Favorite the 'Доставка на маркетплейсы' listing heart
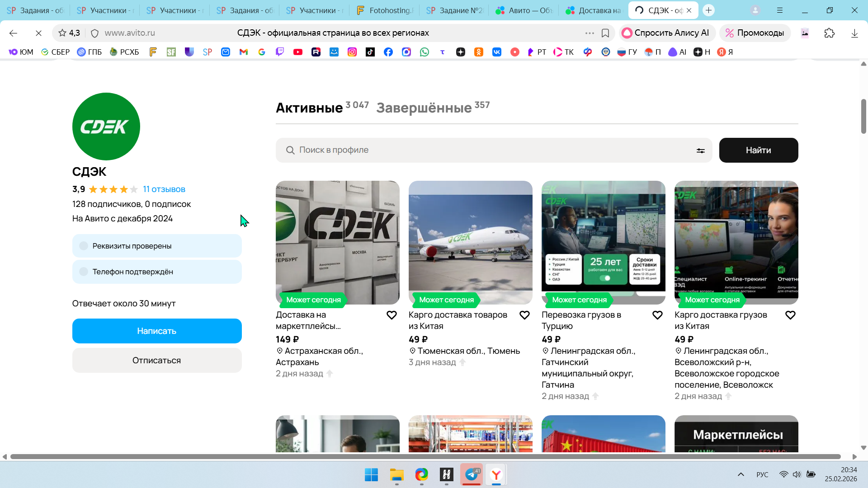The image size is (868, 488). point(392,315)
